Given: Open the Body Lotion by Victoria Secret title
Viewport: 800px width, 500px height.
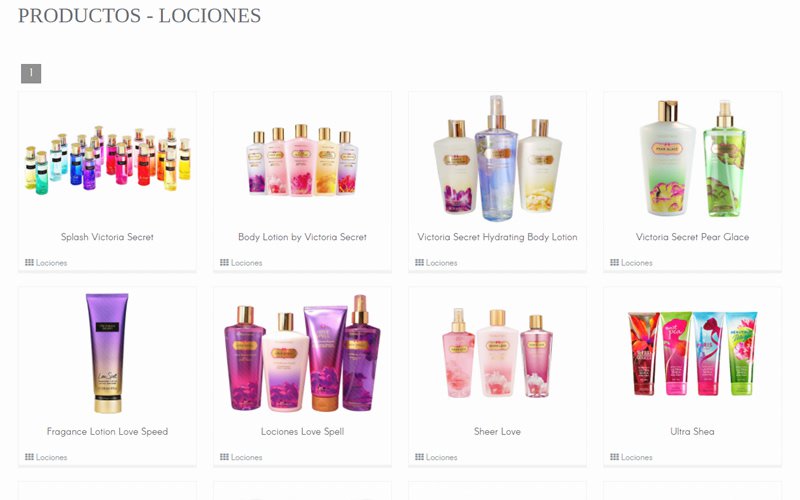Looking at the screenshot, I should point(303,237).
